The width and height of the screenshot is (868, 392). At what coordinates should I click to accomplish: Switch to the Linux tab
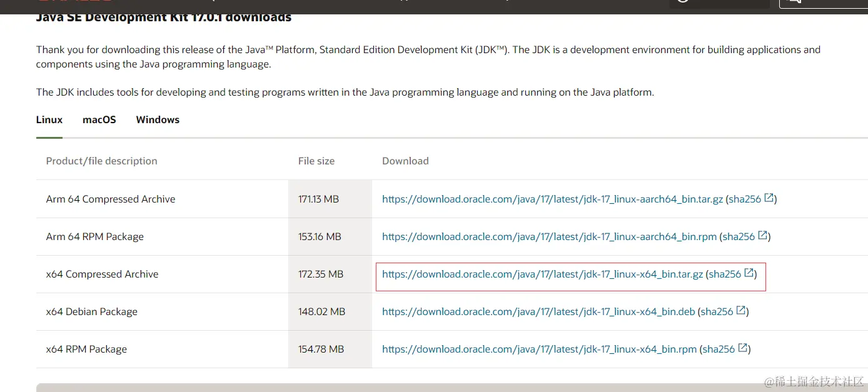(x=49, y=120)
